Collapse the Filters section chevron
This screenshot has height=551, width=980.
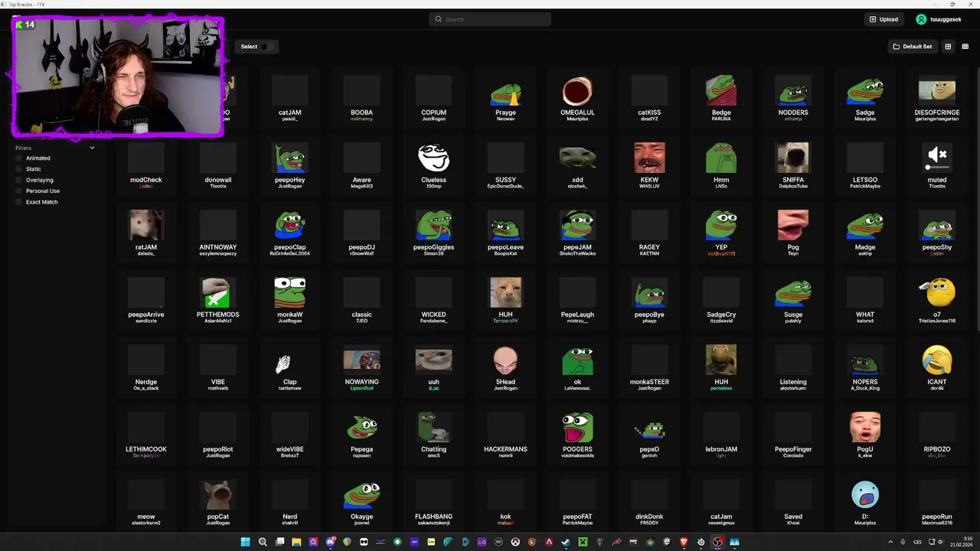coord(92,148)
